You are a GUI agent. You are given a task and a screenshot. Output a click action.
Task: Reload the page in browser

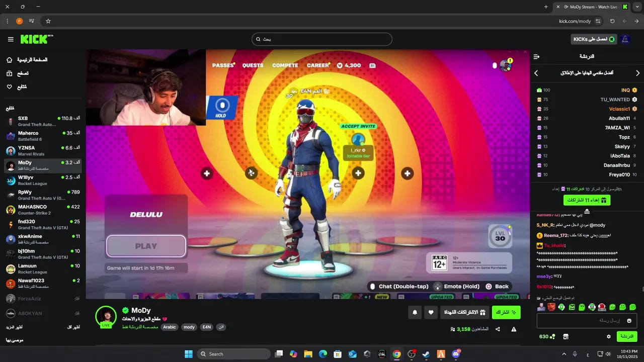pos(612,21)
